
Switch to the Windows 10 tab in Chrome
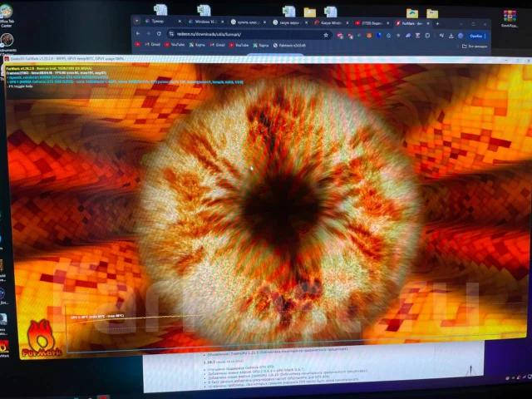pyautogui.click(x=206, y=22)
